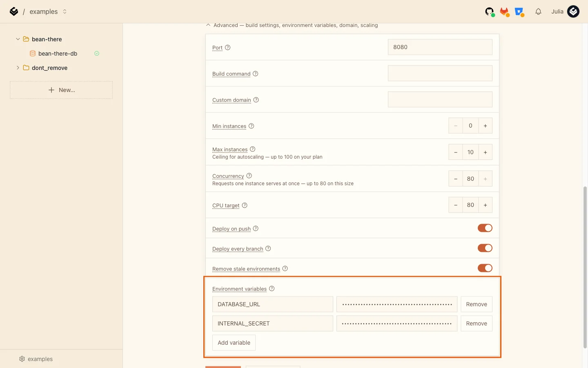The height and width of the screenshot is (368, 588).
Task: Click the app logo in the header
Action: point(14,11)
